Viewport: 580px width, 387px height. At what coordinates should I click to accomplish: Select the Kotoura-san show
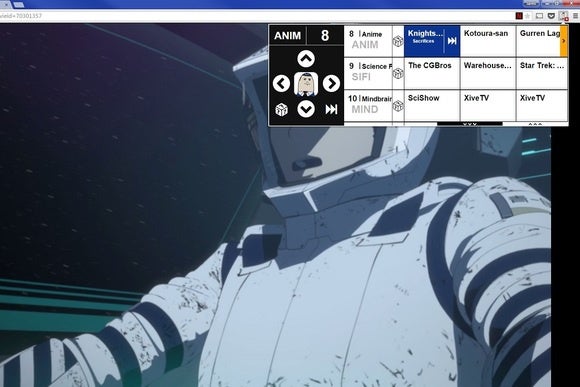coord(488,41)
